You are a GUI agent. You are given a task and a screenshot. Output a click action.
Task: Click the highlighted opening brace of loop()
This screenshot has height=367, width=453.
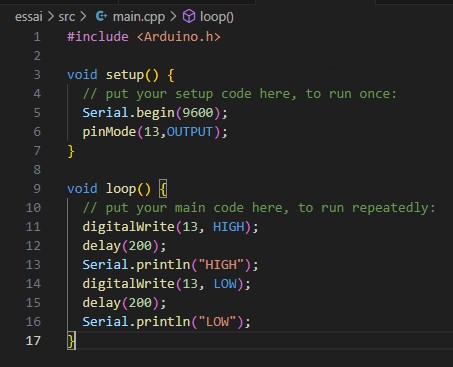(x=163, y=189)
